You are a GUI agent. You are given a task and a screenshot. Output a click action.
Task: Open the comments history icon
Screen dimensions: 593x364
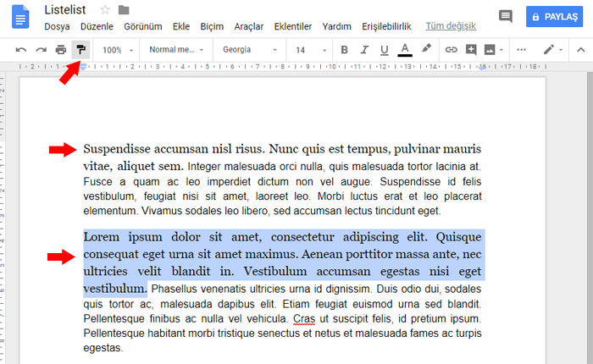click(x=506, y=16)
